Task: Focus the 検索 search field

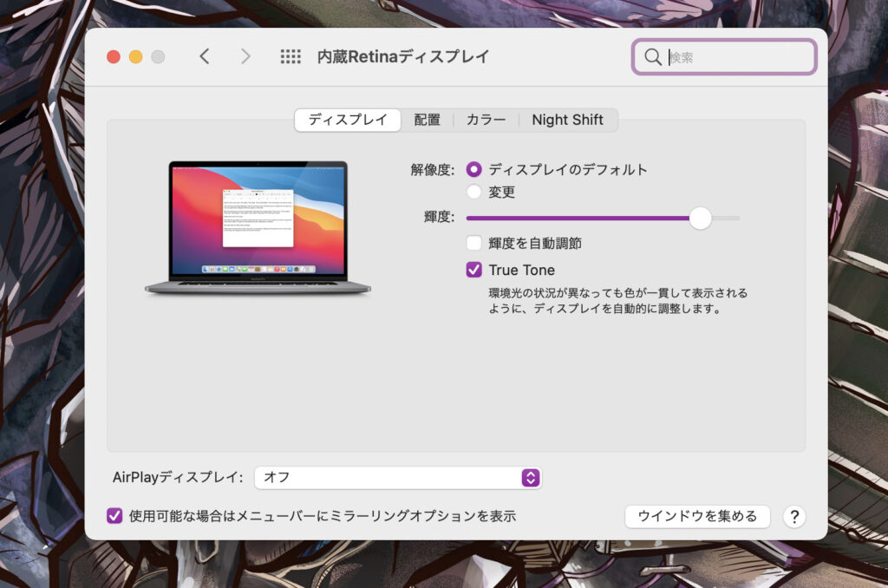Action: click(x=724, y=56)
